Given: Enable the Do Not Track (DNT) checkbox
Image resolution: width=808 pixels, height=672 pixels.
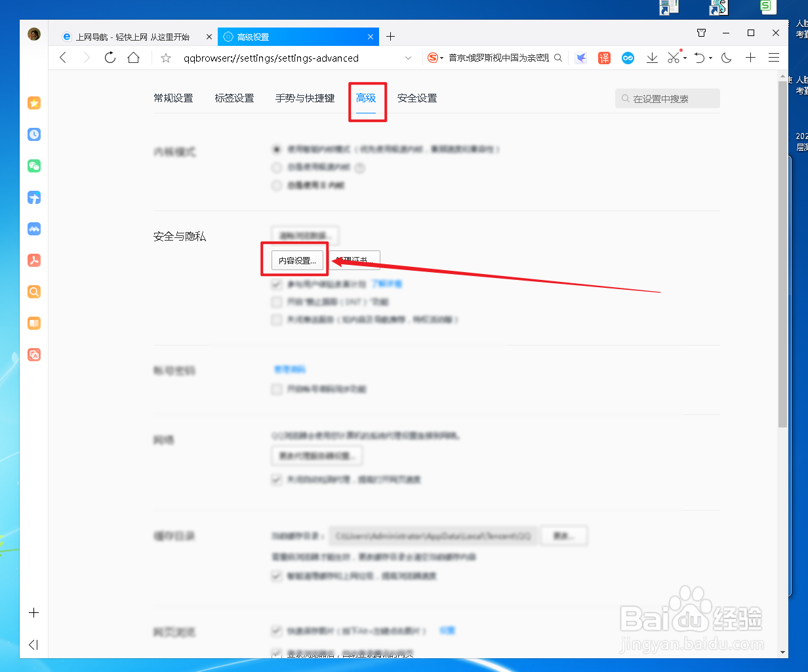Looking at the screenshot, I should click(277, 302).
